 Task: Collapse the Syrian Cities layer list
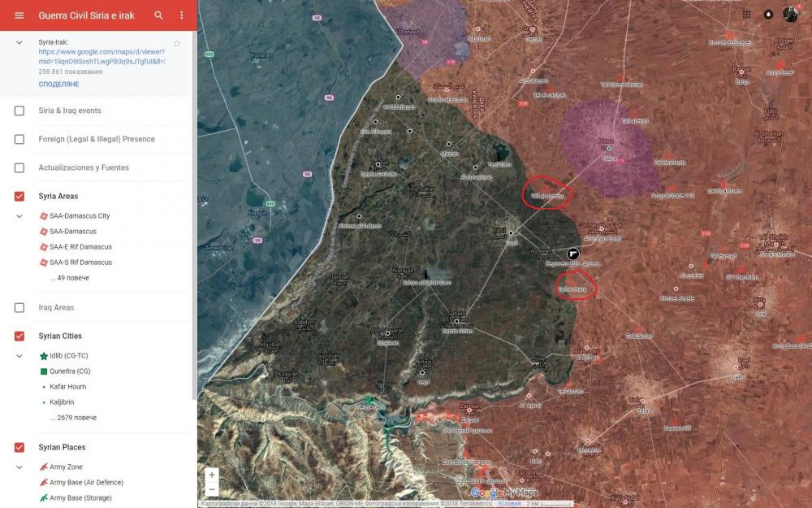tap(19, 356)
